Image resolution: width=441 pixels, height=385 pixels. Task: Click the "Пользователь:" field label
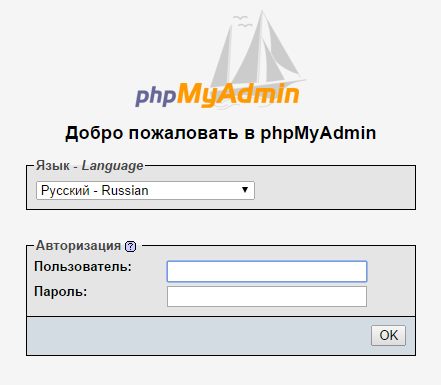pos(83,267)
